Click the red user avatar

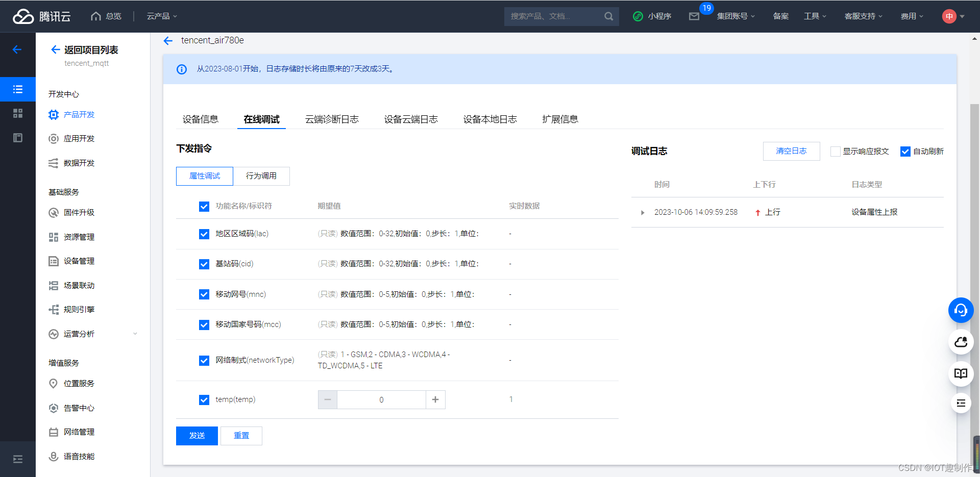949,16
